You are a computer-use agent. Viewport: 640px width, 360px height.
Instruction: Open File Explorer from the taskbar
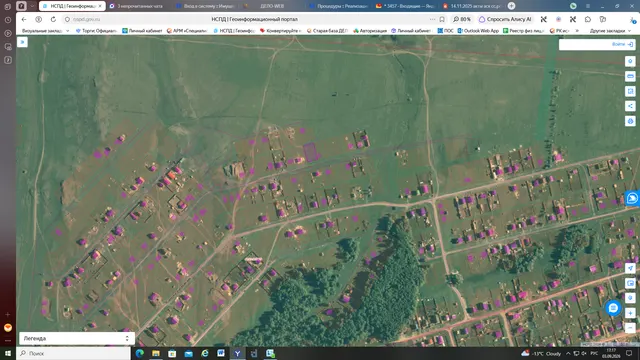coord(156,353)
